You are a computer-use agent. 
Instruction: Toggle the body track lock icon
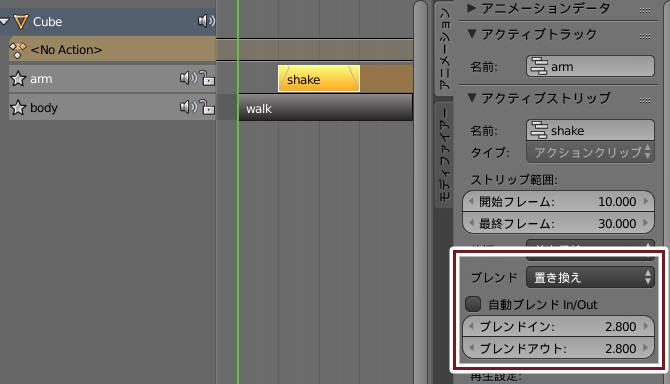[x=207, y=107]
